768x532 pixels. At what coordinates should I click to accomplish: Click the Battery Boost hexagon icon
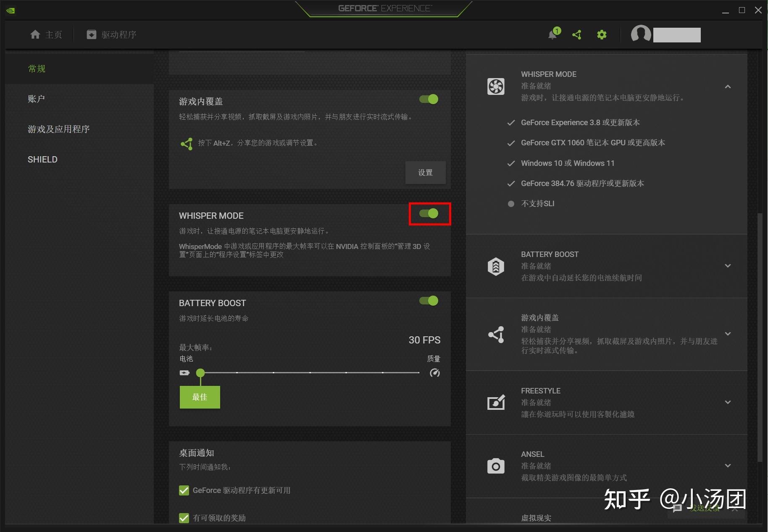pyautogui.click(x=496, y=266)
